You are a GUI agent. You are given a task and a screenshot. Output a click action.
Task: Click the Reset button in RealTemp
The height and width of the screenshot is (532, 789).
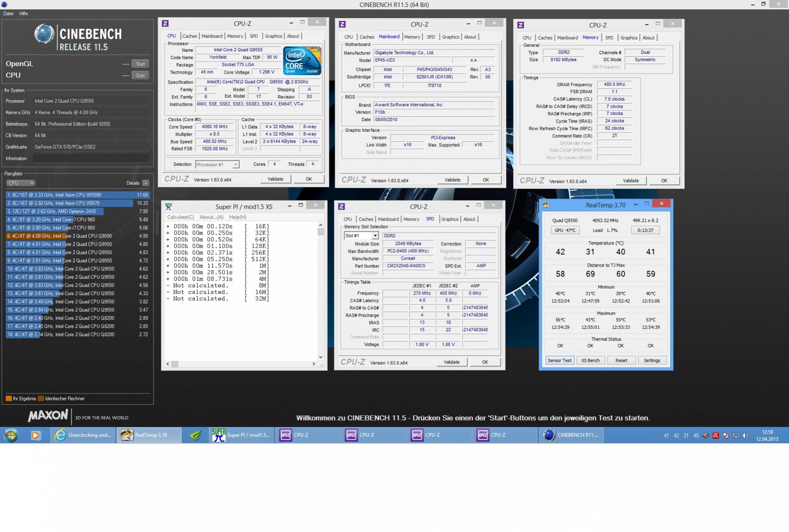pyautogui.click(x=621, y=360)
